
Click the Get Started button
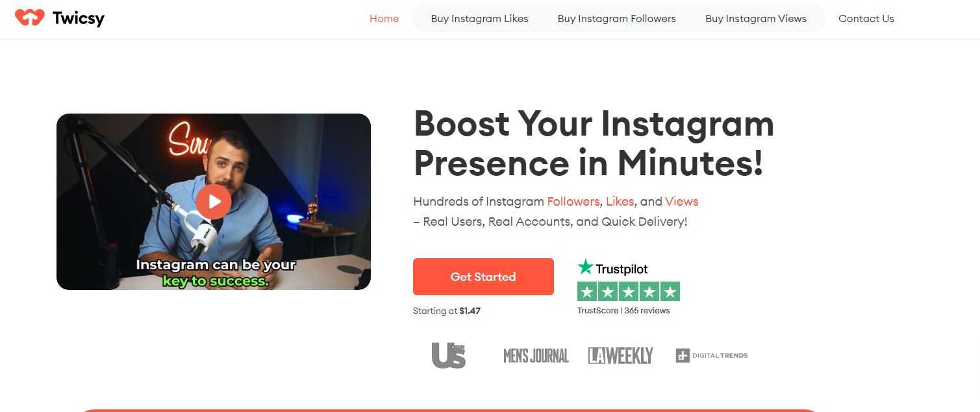pyautogui.click(x=483, y=277)
